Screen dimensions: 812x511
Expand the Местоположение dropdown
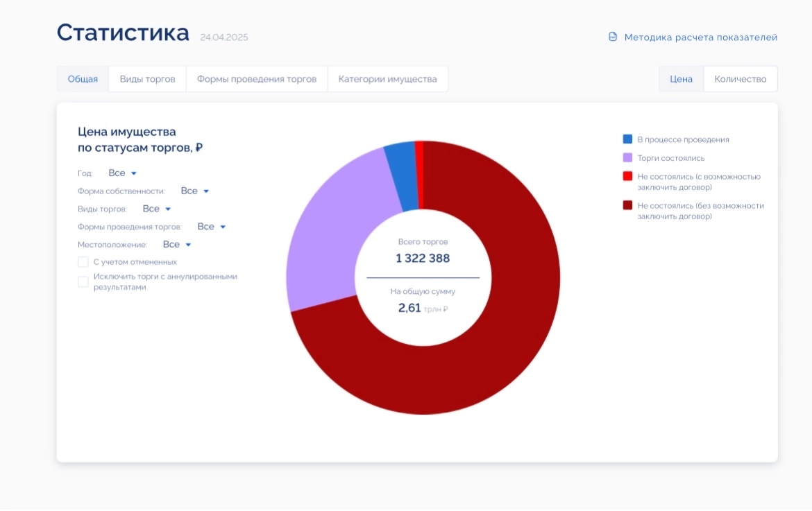[177, 244]
